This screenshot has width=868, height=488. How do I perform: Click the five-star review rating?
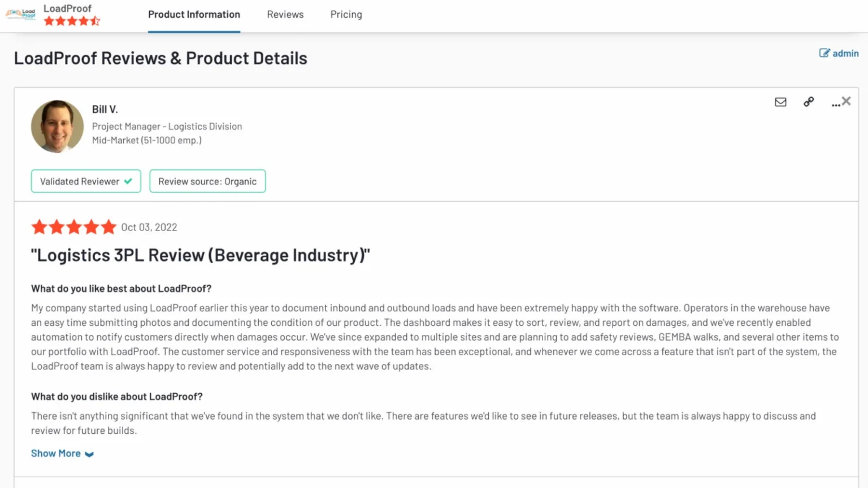pyautogui.click(x=74, y=227)
